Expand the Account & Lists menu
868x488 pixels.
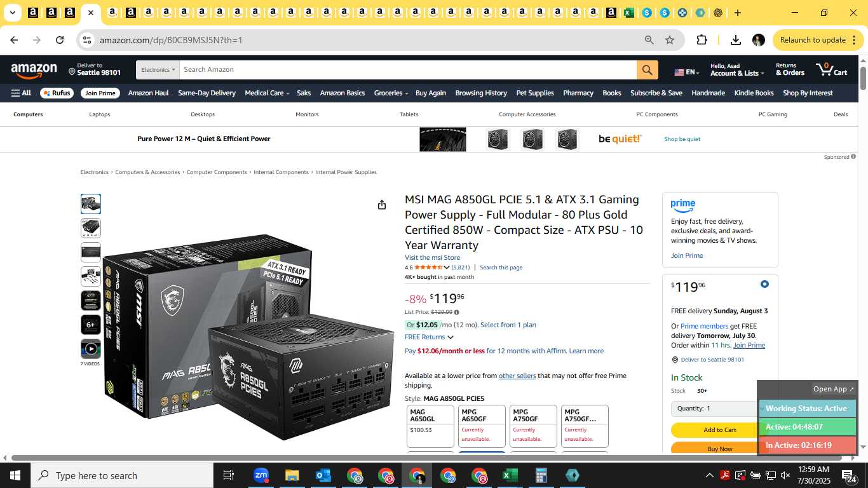coord(737,69)
